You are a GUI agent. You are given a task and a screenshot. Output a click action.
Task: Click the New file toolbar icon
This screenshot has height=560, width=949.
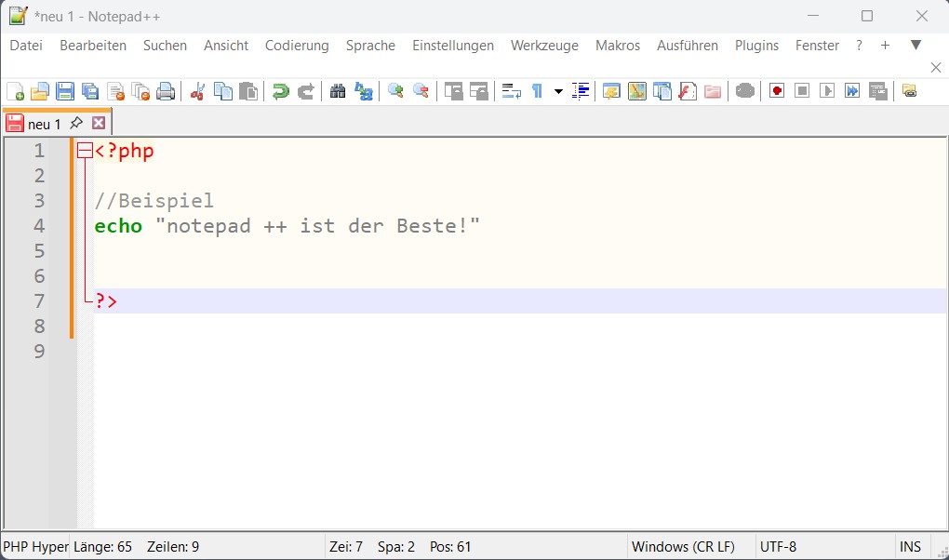(16, 91)
